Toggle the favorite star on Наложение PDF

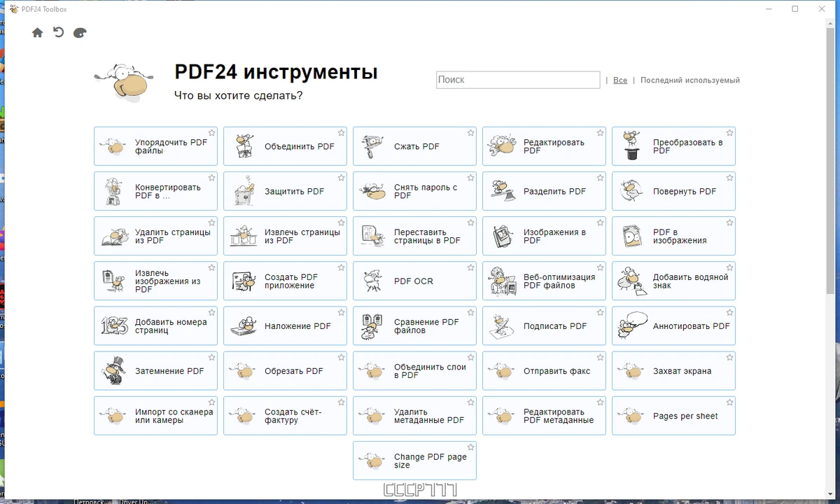coord(341,312)
